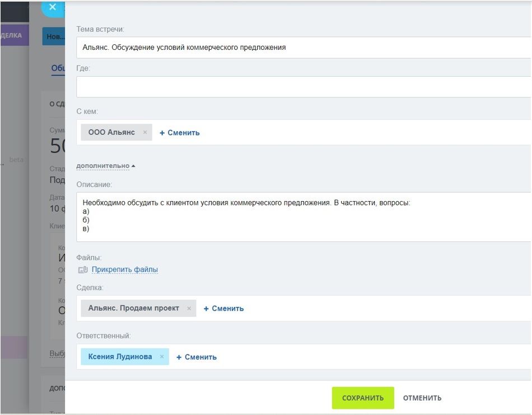Click the paperclip attach files icon
The image size is (532, 415).
(83, 270)
